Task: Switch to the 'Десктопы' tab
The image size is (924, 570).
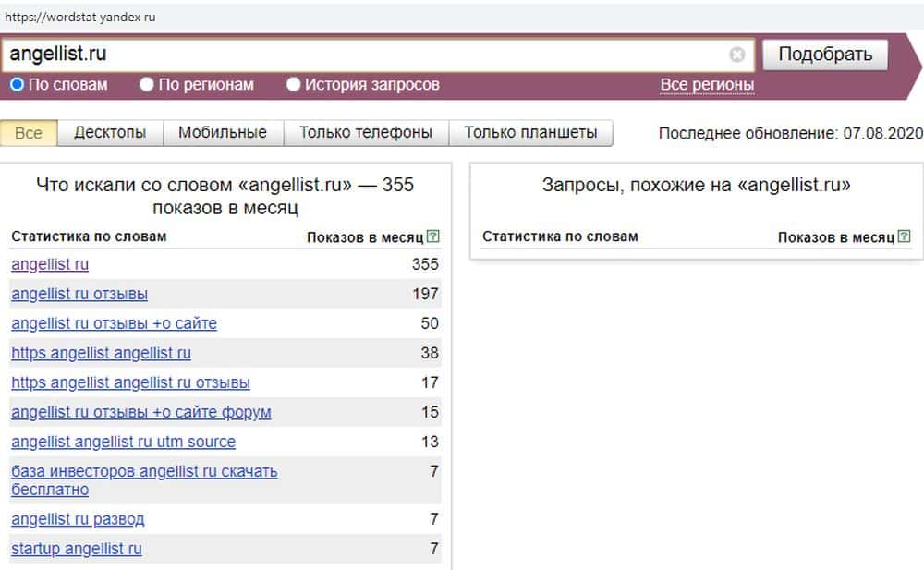Action: (x=110, y=132)
